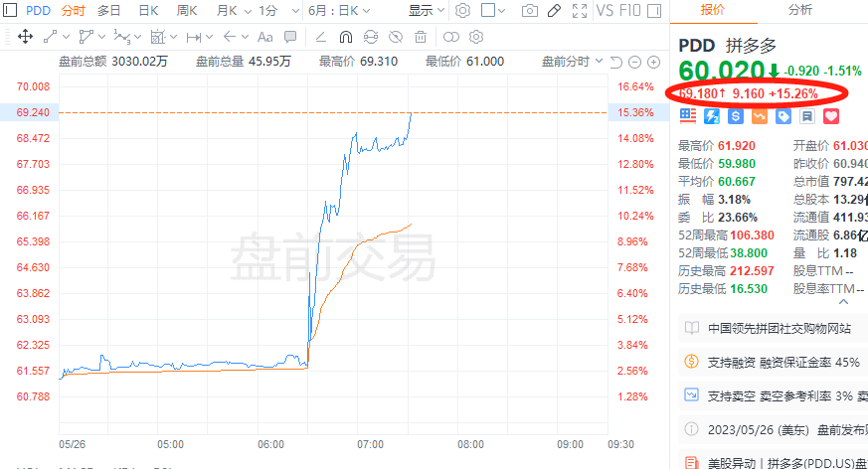Viewport: 868px width, 469px height.
Task: Switch to 日K chart tab
Action: click(148, 11)
